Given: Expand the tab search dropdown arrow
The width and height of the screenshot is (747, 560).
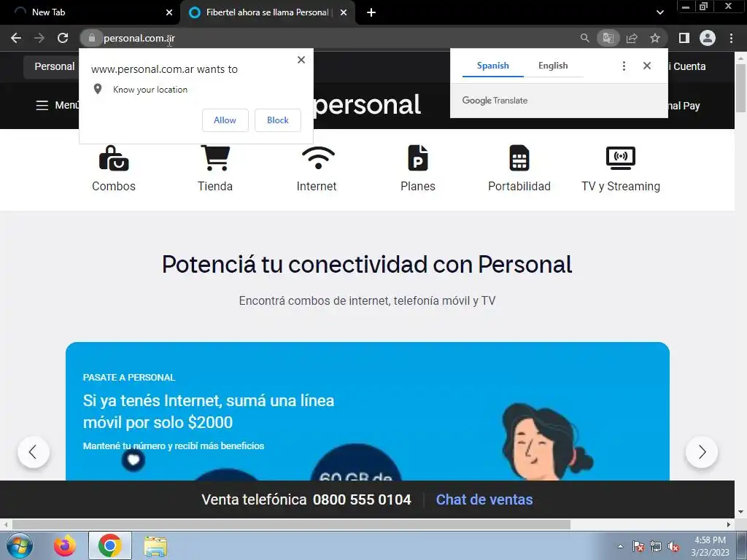Looking at the screenshot, I should [x=659, y=12].
